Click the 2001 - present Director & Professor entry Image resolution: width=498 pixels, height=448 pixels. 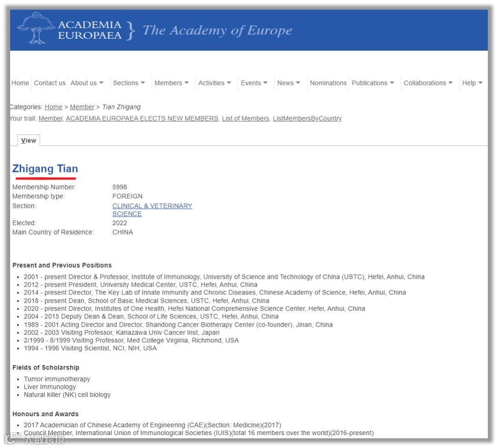tap(224, 277)
